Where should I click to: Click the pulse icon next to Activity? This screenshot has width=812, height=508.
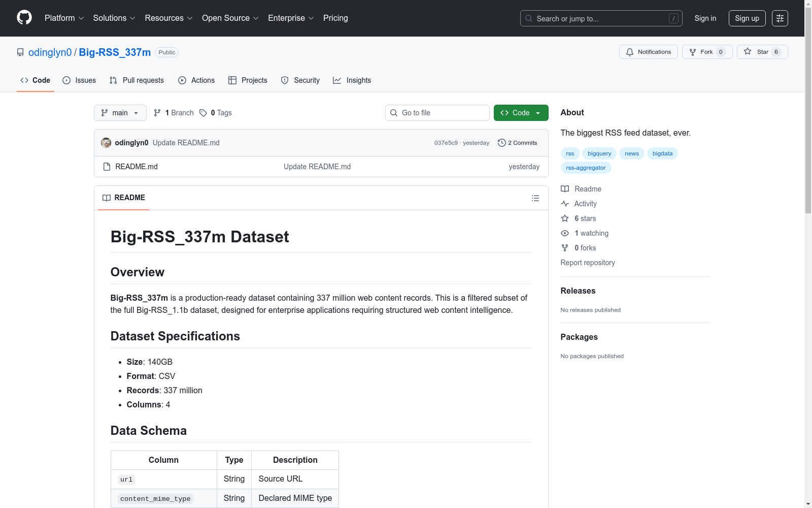pos(565,204)
